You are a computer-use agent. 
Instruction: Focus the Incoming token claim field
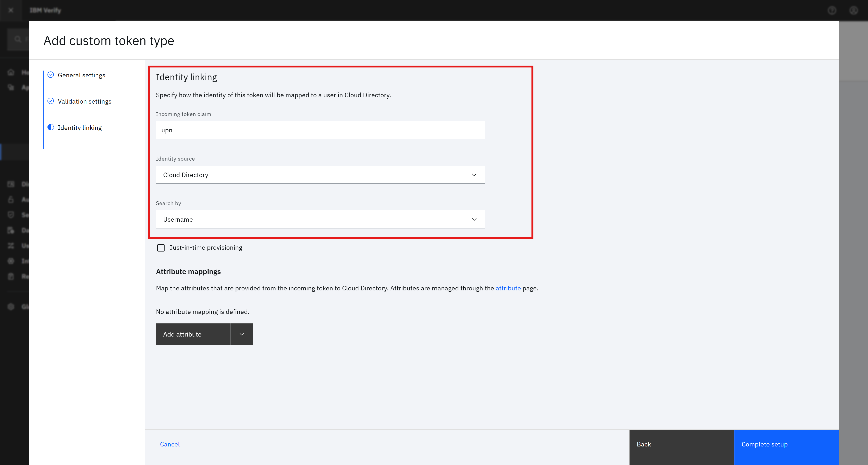click(320, 130)
